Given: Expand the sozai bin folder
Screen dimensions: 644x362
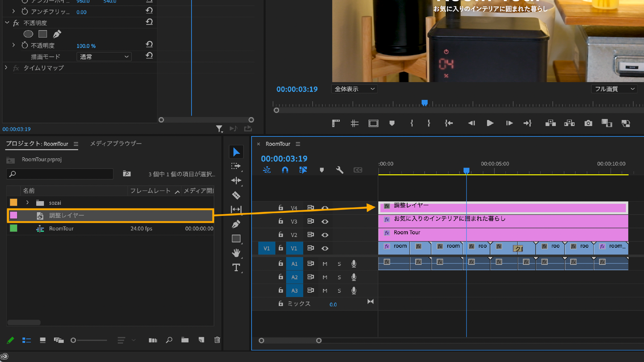Looking at the screenshot, I should (x=28, y=202).
